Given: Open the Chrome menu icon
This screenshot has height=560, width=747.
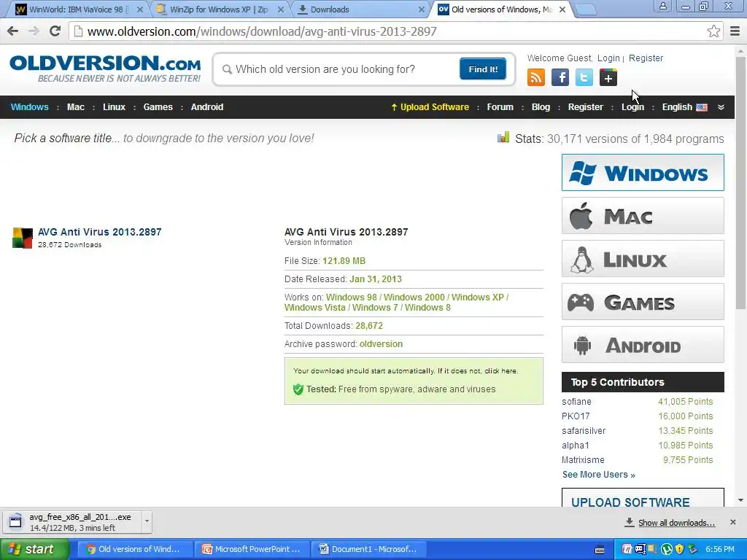Looking at the screenshot, I should point(735,31).
